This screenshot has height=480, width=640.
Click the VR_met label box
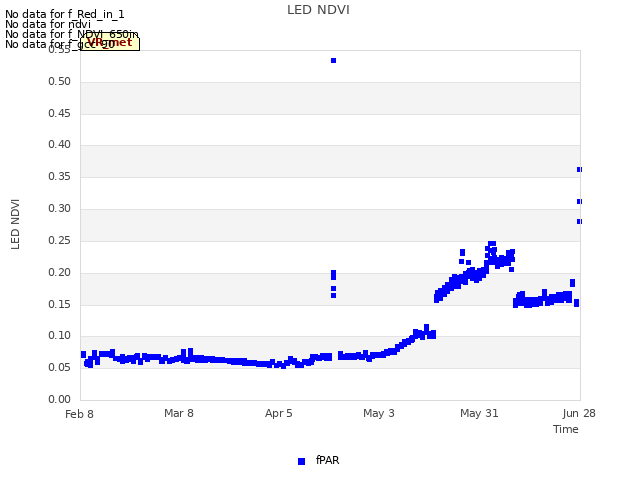point(110,43)
